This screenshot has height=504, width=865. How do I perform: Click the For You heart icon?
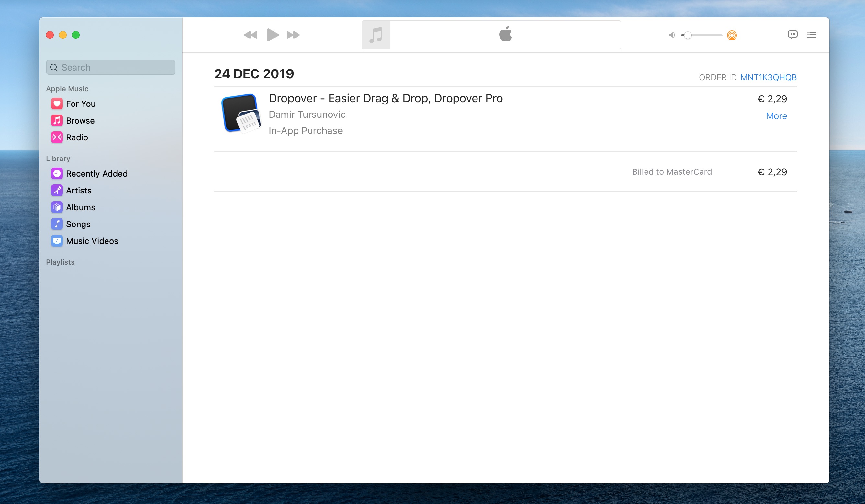click(57, 104)
